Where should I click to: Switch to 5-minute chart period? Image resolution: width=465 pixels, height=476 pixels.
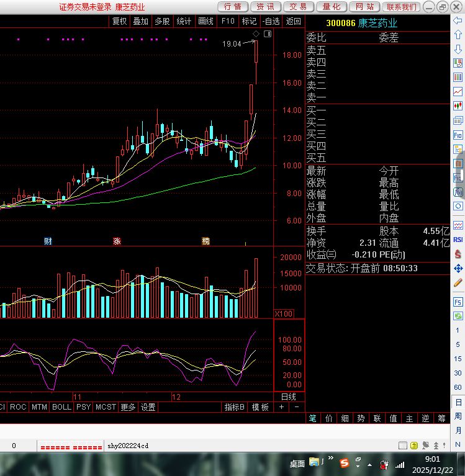pyautogui.click(x=458, y=344)
